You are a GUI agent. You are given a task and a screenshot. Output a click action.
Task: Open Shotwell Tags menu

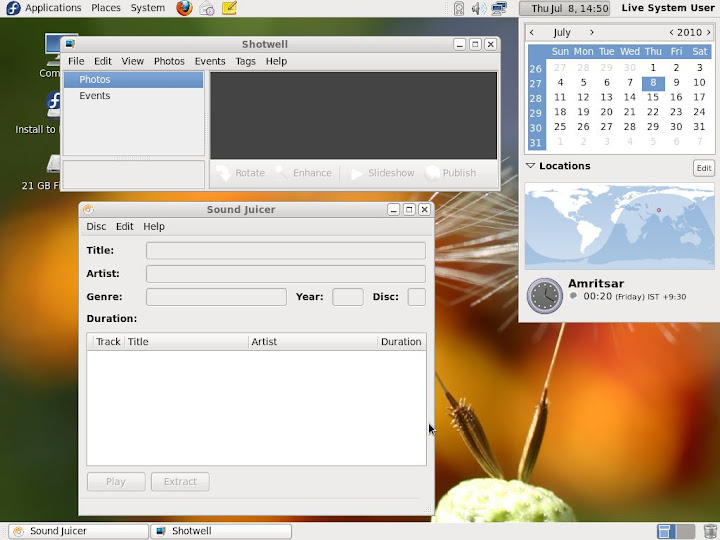point(245,61)
